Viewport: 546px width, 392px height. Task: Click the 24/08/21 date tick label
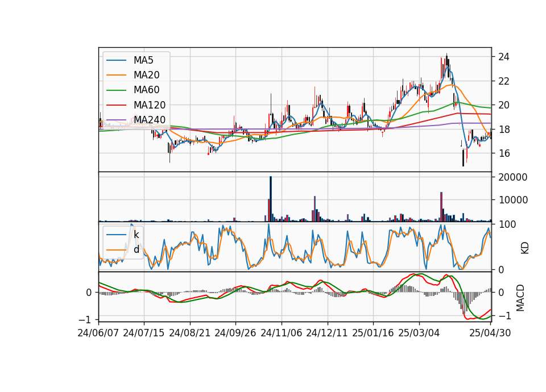[x=190, y=333]
